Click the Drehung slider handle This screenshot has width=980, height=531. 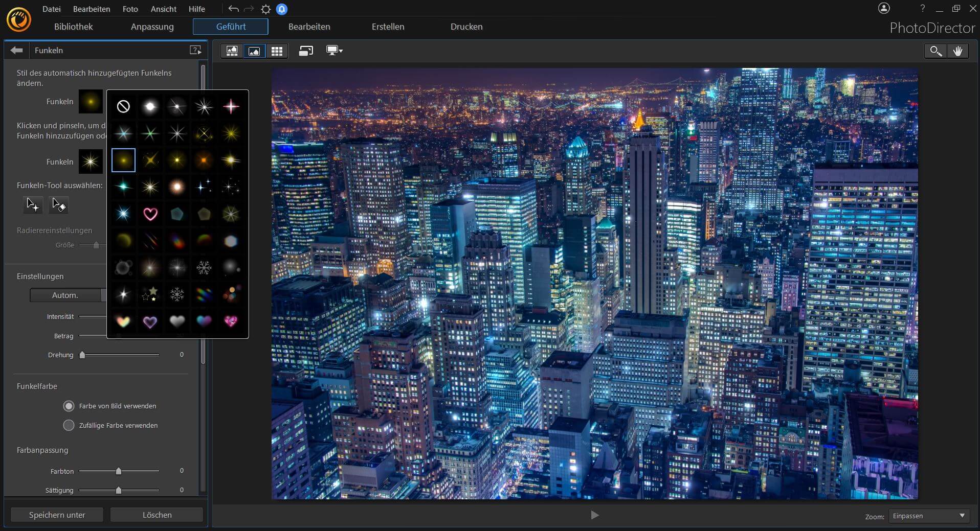click(x=82, y=355)
